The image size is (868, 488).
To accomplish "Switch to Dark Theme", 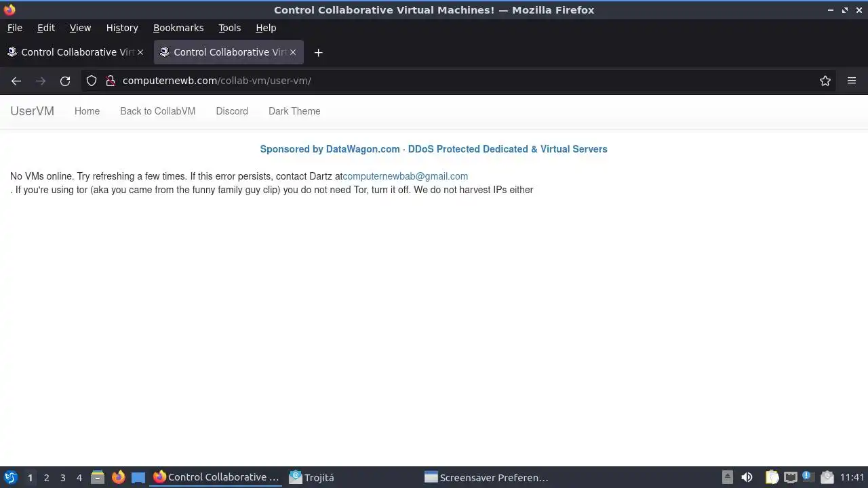I will (x=294, y=111).
